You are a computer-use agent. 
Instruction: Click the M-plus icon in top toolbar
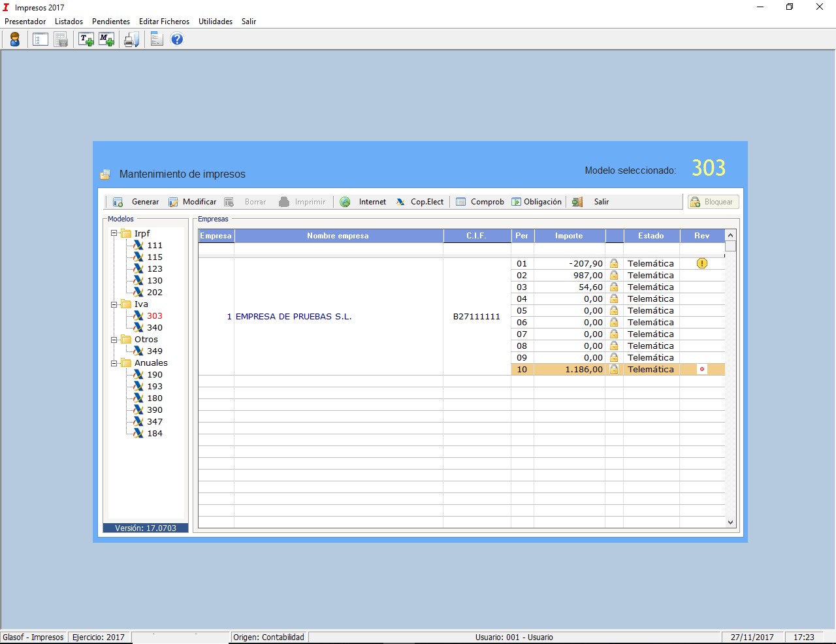pos(106,40)
